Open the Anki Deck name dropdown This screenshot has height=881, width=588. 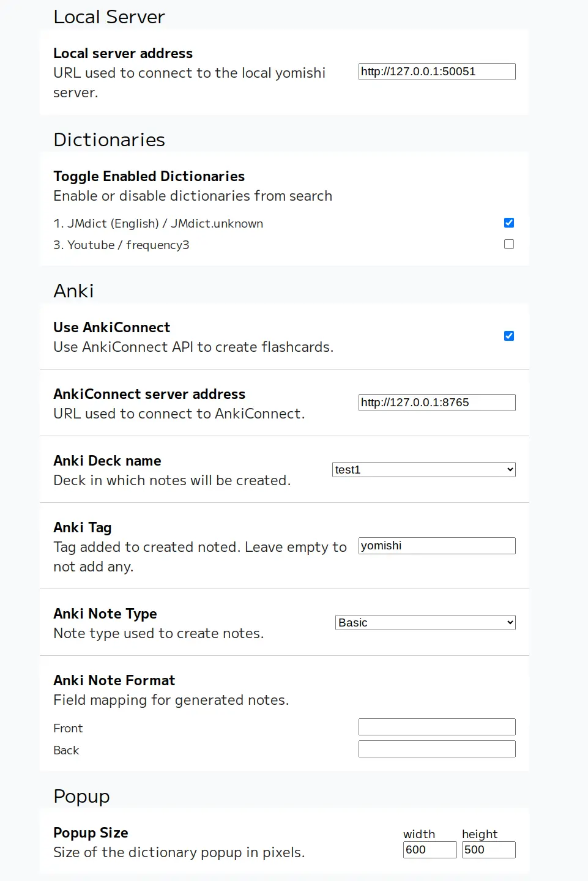tap(423, 470)
